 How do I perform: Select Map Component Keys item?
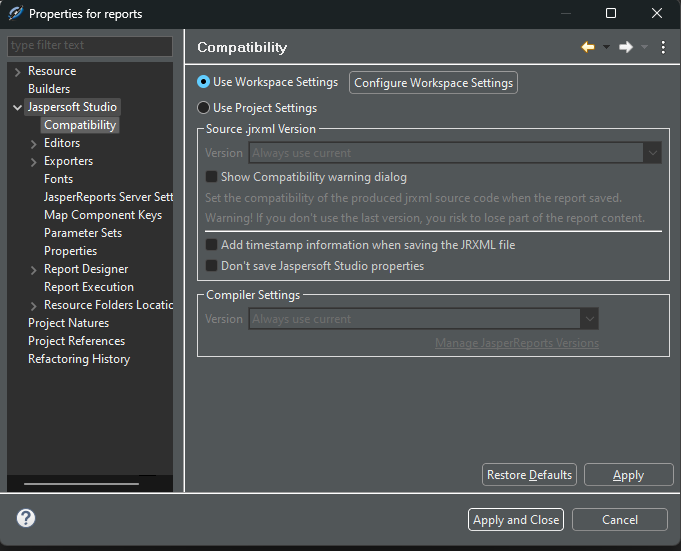(x=103, y=215)
